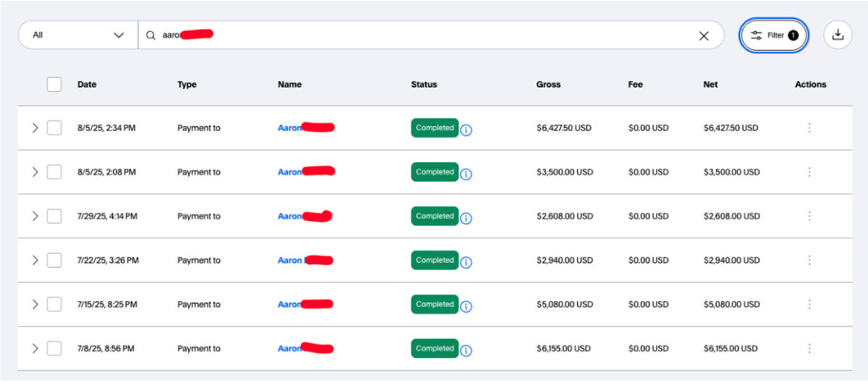Open info icon for $2,940.00 payment status
The width and height of the screenshot is (868, 382).
[x=466, y=263]
